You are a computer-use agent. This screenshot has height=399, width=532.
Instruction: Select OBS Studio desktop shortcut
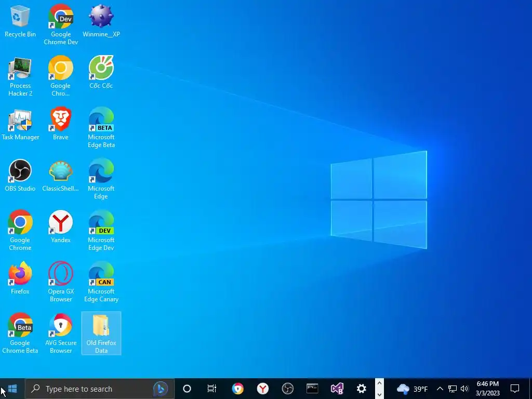click(20, 176)
